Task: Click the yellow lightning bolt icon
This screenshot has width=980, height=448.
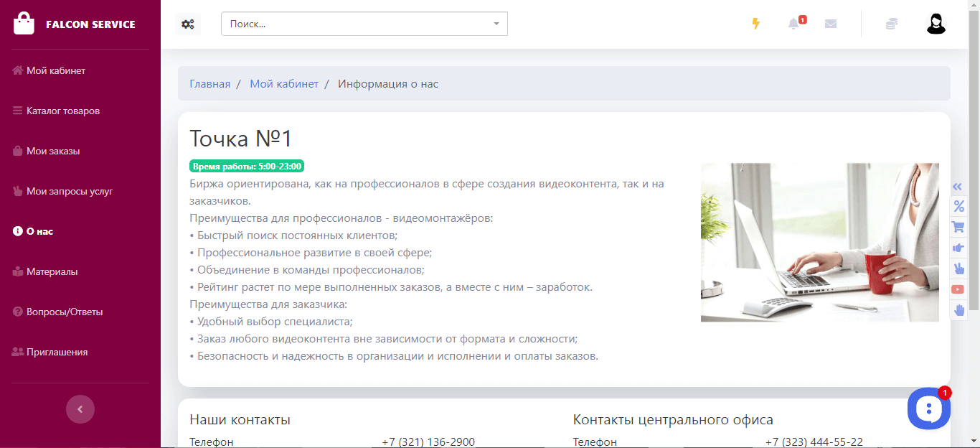Action: 755,24
